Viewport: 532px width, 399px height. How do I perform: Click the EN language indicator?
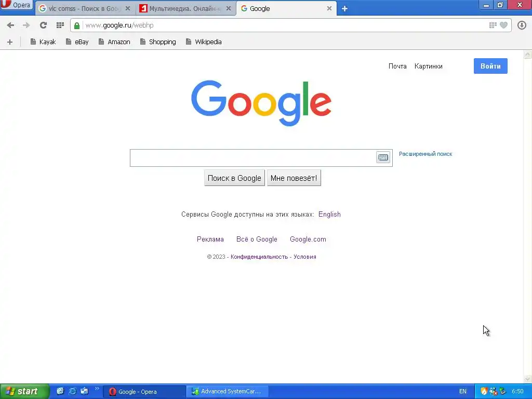[462, 392]
